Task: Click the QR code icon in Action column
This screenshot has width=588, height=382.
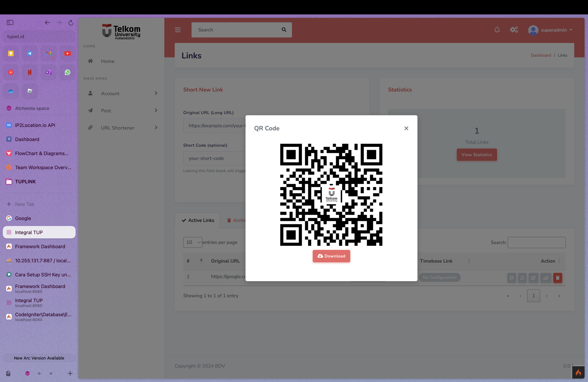Action: (x=512, y=278)
